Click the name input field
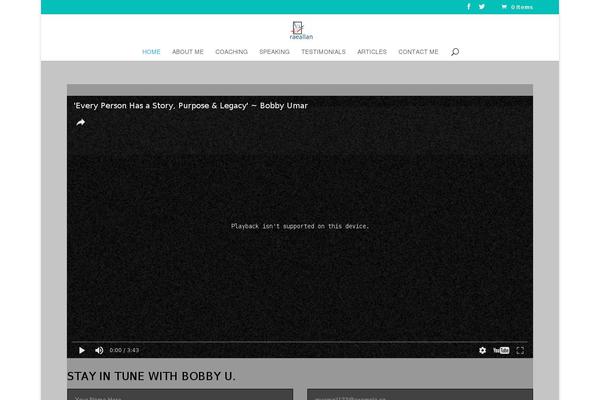Screen dimensions: 600x400 (180, 394)
